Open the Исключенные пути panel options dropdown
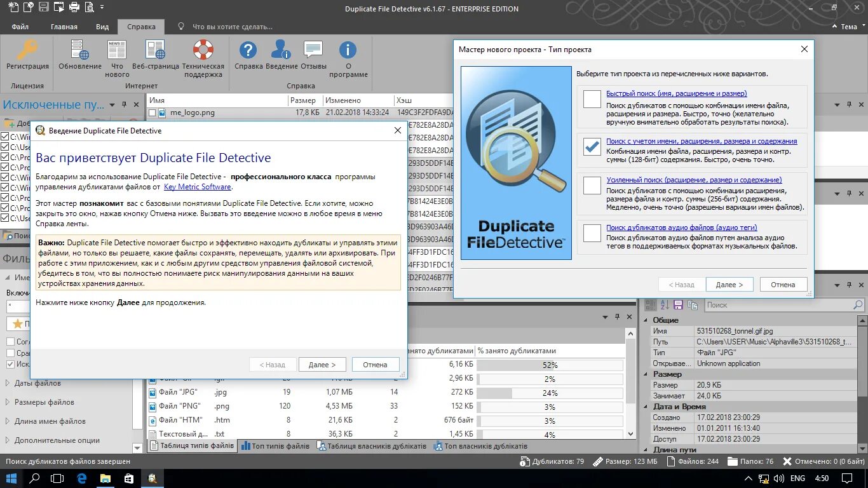The width and height of the screenshot is (868, 488). click(x=112, y=105)
